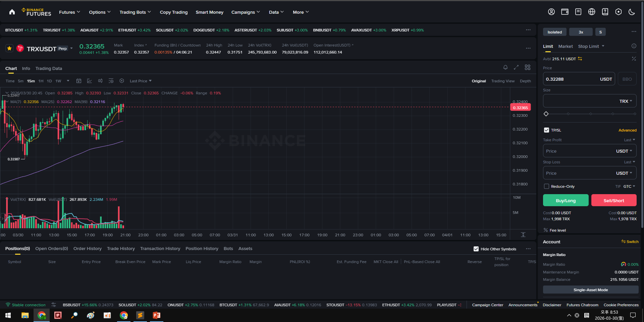This screenshot has height=322, width=644.
Task: Open the Take Profit Last trigger dropdown
Action: tap(629, 140)
